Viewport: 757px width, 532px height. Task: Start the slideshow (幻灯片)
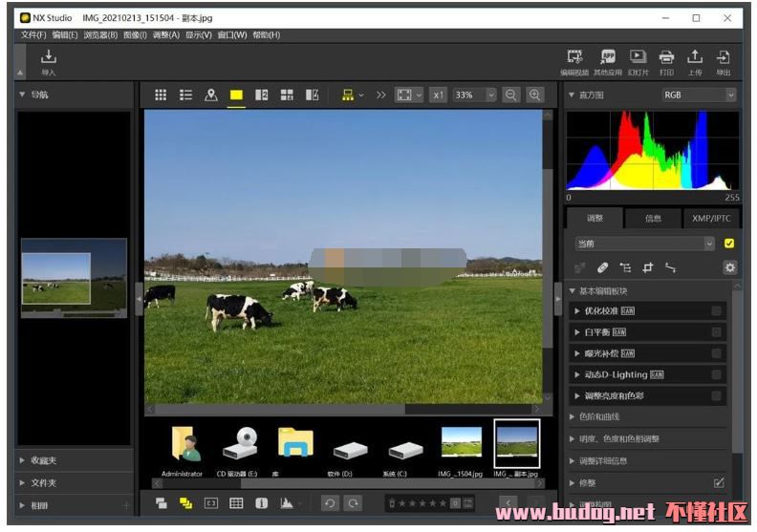638,58
